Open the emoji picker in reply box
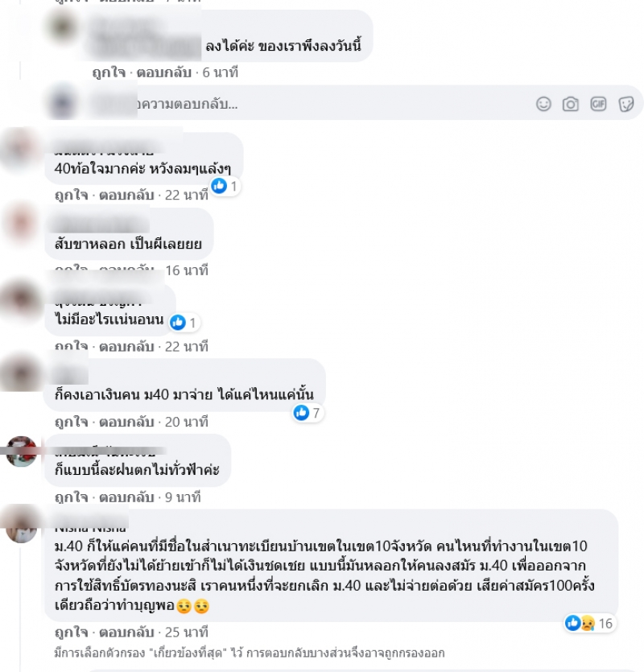The width and height of the screenshot is (644, 672). pyautogui.click(x=543, y=104)
